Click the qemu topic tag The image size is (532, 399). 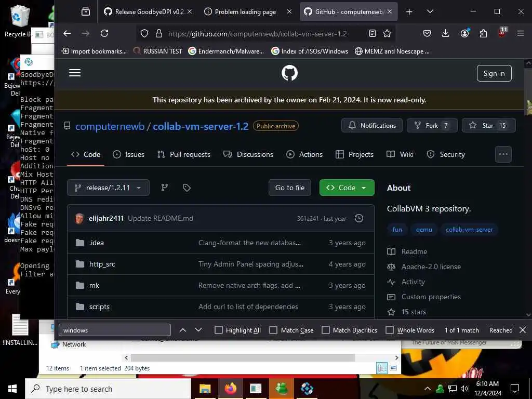[424, 230]
